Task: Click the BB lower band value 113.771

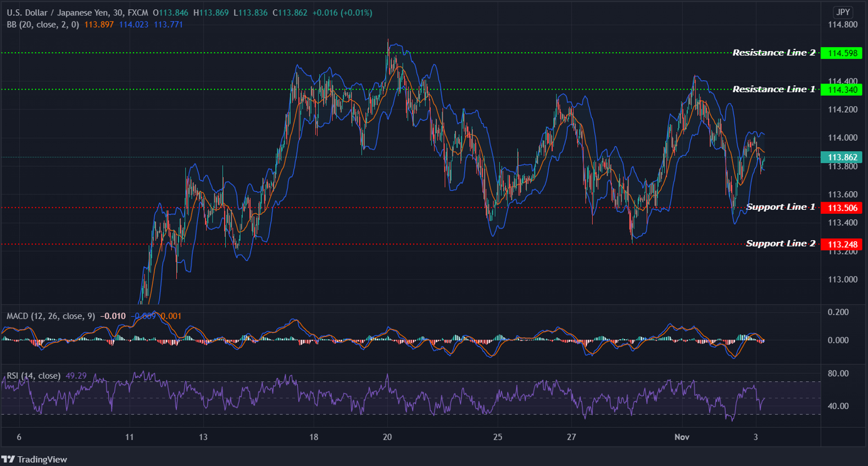Action: point(168,25)
